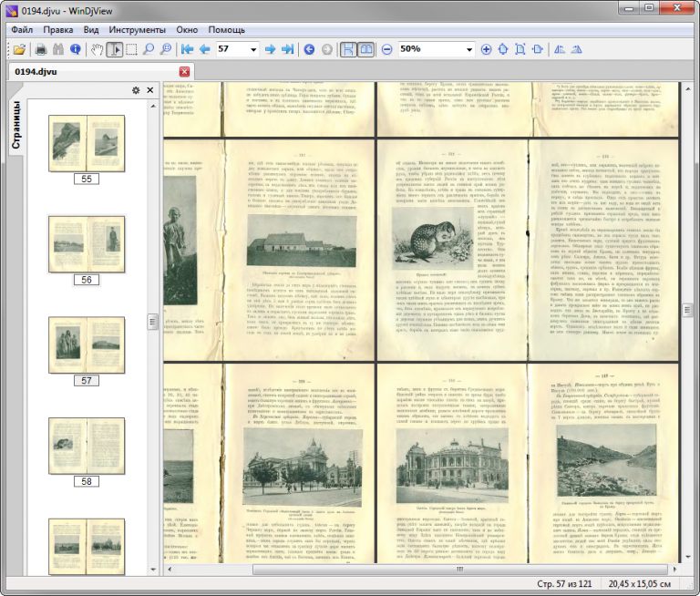Click the Fit Page zoom icon
This screenshot has width=700, height=596.
(520, 49)
